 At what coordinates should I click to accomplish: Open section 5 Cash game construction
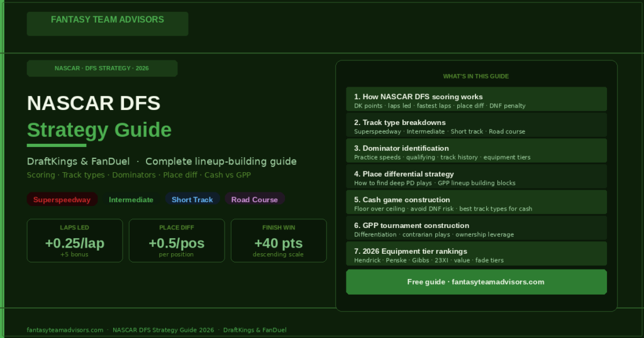477,202
